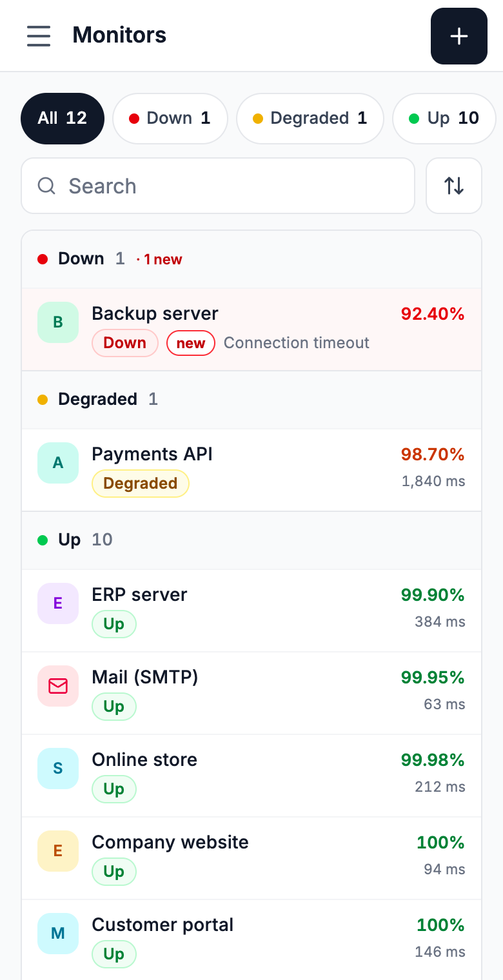Open the Online store monitor
Image resolution: width=503 pixels, height=980 pixels.
pos(252,776)
